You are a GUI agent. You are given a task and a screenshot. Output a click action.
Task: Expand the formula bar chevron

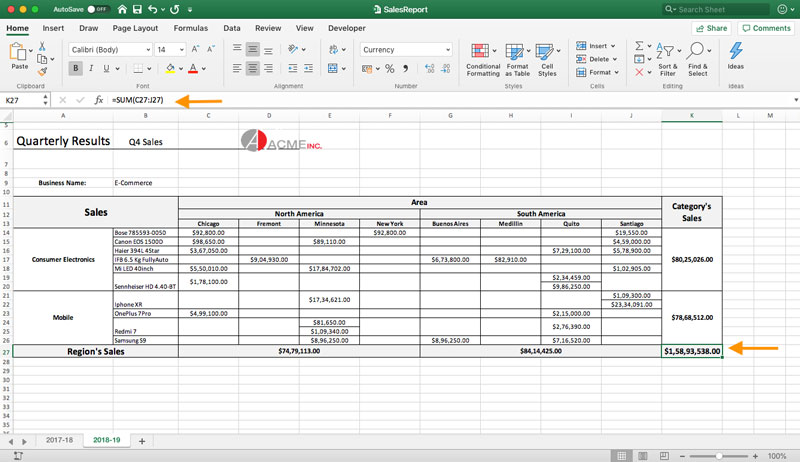(x=795, y=100)
